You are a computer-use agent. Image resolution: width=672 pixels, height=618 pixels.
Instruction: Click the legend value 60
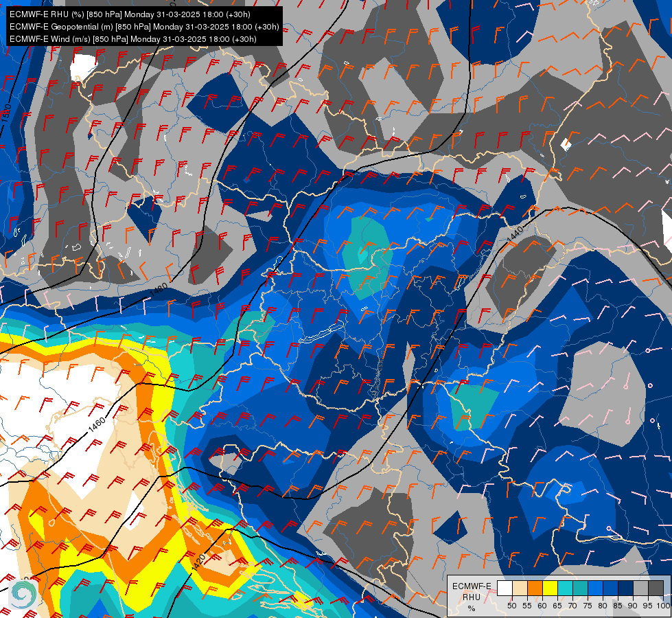point(542,606)
